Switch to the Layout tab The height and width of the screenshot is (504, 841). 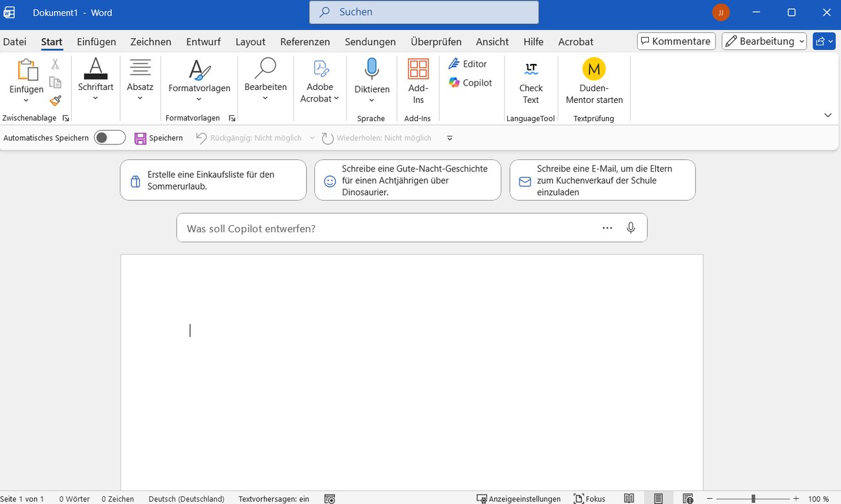pos(250,41)
